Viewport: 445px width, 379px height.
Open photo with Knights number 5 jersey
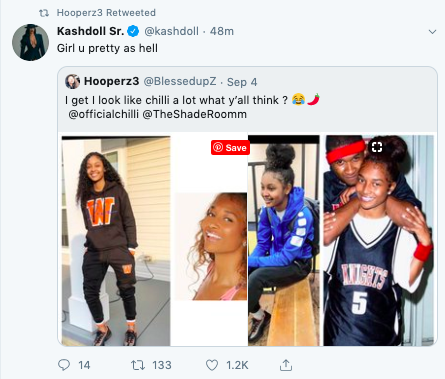pyautogui.click(x=379, y=241)
